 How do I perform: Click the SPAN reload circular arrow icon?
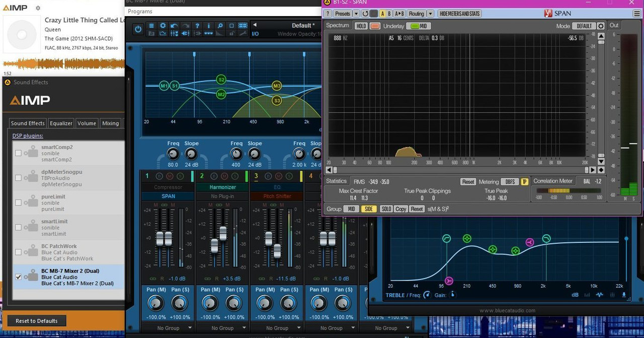[x=365, y=14]
